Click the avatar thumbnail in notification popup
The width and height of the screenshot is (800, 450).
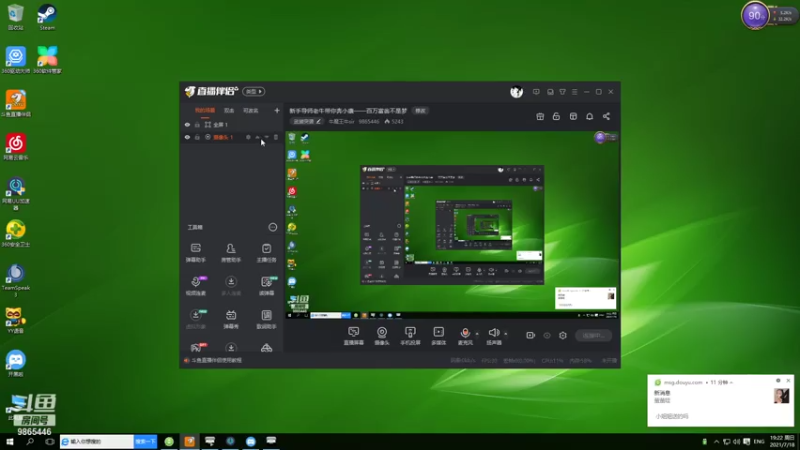[x=781, y=396]
